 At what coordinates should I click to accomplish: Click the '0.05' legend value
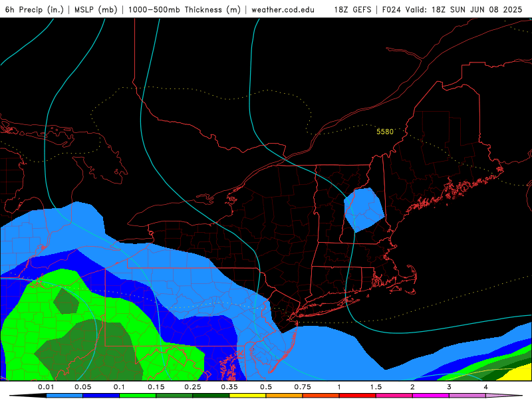pyautogui.click(x=82, y=387)
